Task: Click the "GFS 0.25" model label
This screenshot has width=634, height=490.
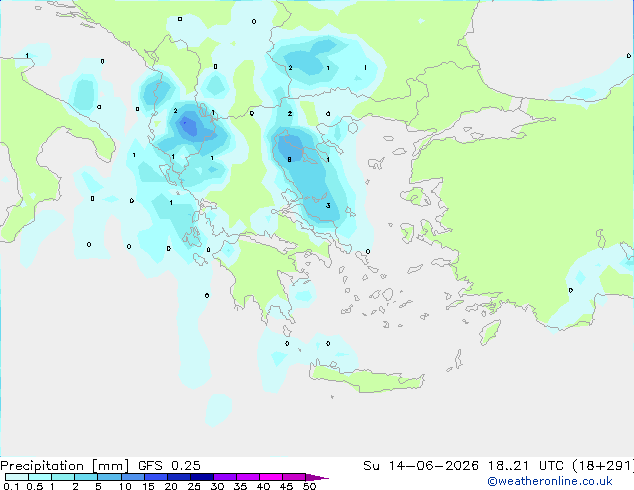Action: [x=169, y=466]
